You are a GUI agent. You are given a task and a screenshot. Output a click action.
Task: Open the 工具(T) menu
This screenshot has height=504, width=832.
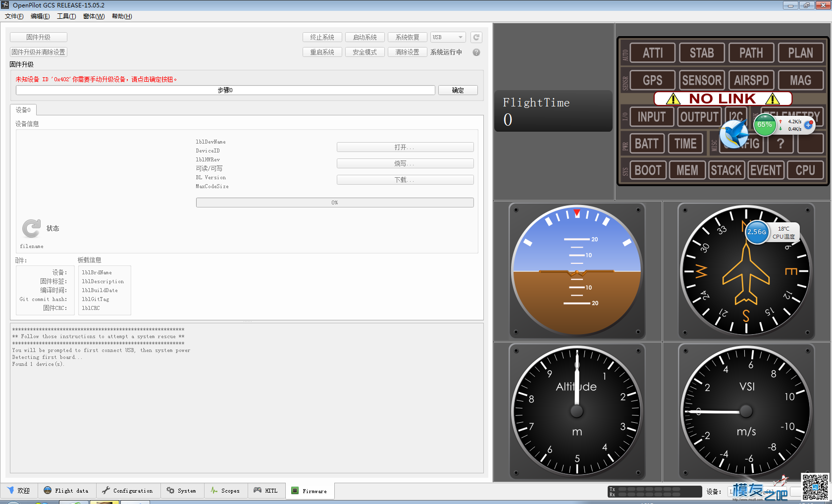(x=66, y=16)
